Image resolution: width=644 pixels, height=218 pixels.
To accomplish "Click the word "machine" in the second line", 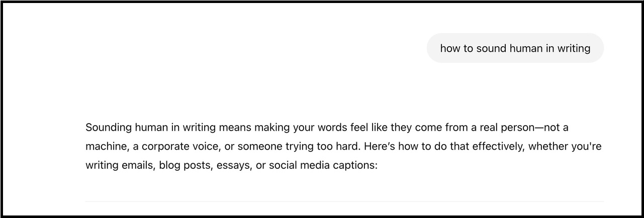I will (104, 147).
